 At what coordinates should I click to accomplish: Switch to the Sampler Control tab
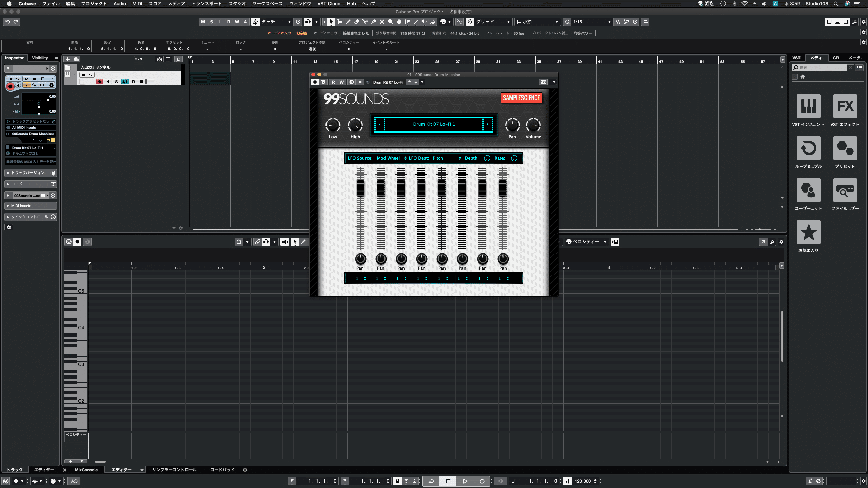[x=174, y=470]
